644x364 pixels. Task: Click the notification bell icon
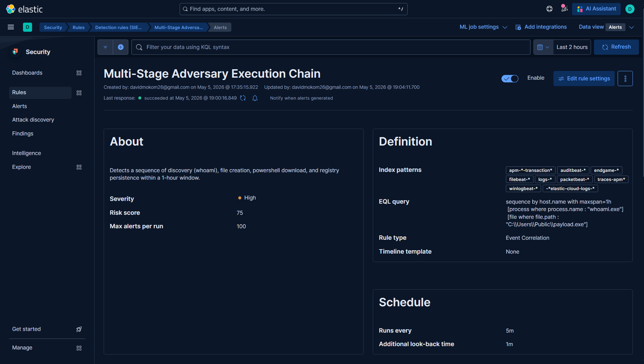coord(255,98)
